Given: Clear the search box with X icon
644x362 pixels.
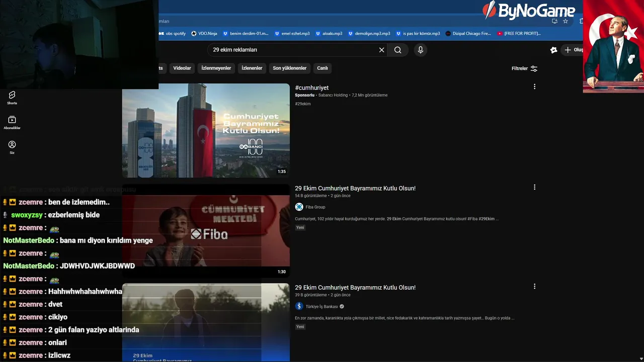Looking at the screenshot, I should pyautogui.click(x=381, y=50).
